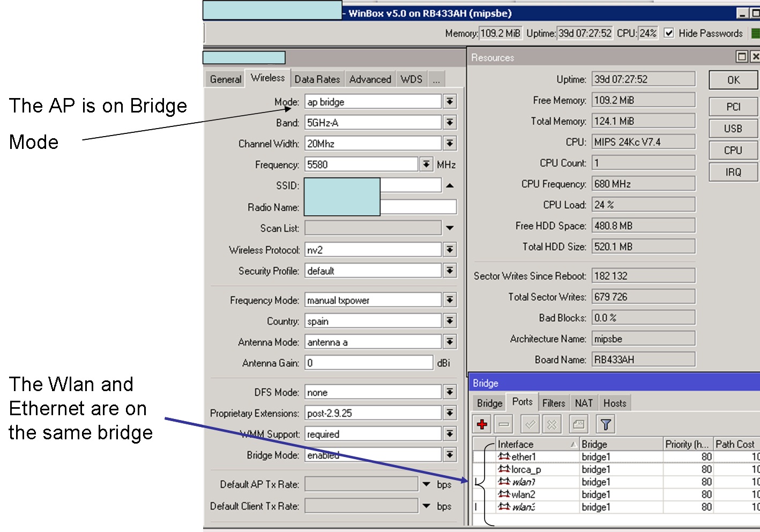Screen dimensions: 760x532
Task: Open the Hosts tab in Bridge window
Action: coord(615,403)
